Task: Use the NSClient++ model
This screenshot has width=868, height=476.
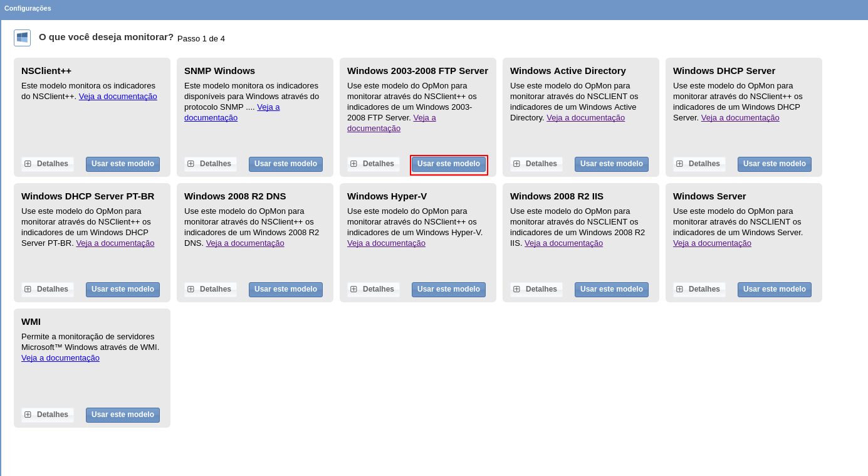Action: [123, 164]
